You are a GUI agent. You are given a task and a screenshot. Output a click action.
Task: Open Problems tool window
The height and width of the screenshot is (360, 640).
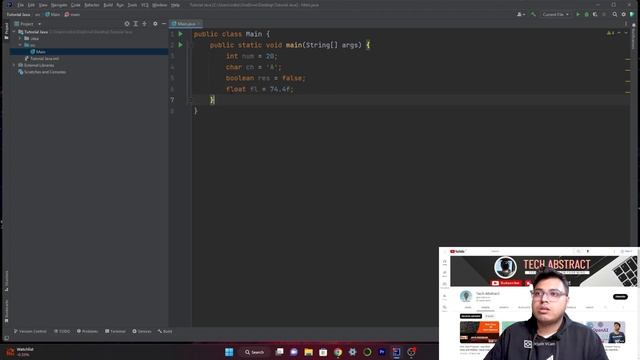pos(87,331)
